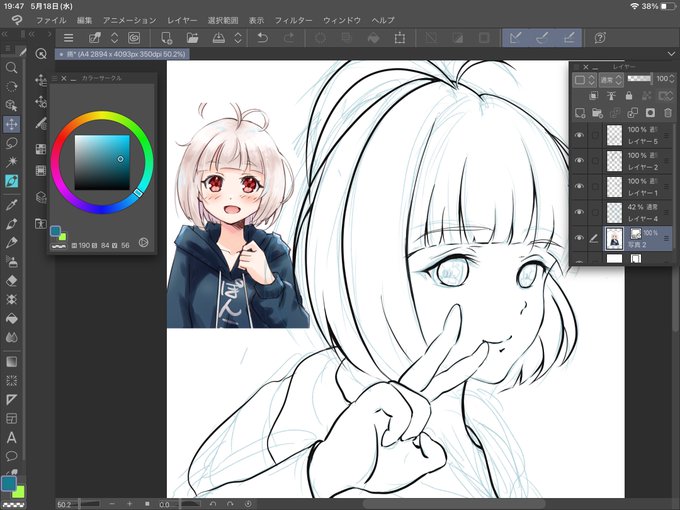Screen dimensions: 680x510
Task: Hide レイヤー 1 with eye icon
Action: (x=579, y=186)
